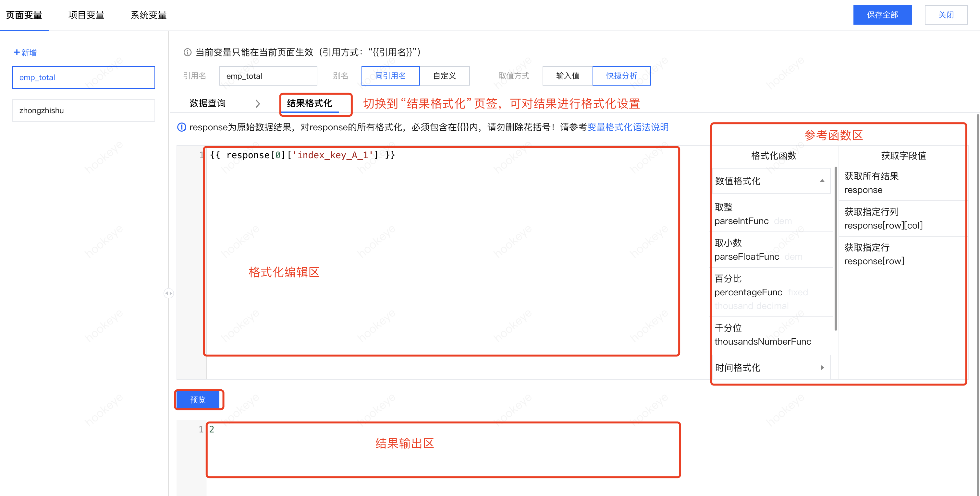The height and width of the screenshot is (496, 980).
Task: Click the panel resize handle on sidebar edge
Action: point(168,293)
